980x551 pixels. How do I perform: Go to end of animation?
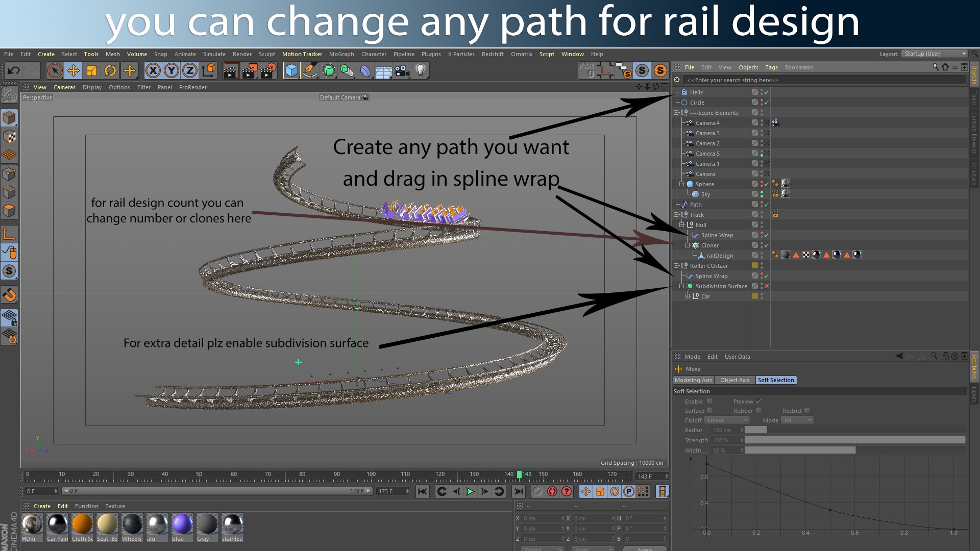(x=518, y=491)
